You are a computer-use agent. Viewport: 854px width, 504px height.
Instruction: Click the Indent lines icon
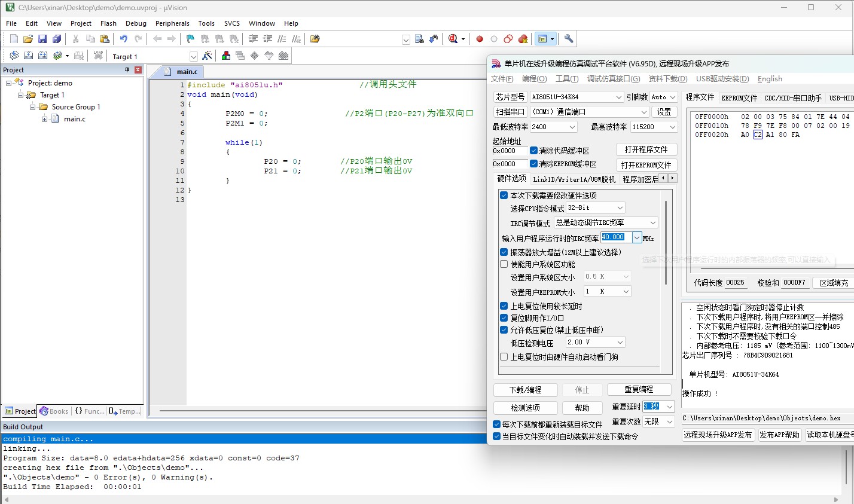point(253,39)
